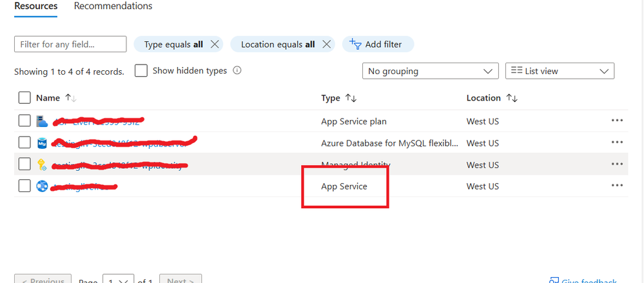644x283 pixels.
Task: Select the App Service plan row checkbox
Action: (x=24, y=121)
